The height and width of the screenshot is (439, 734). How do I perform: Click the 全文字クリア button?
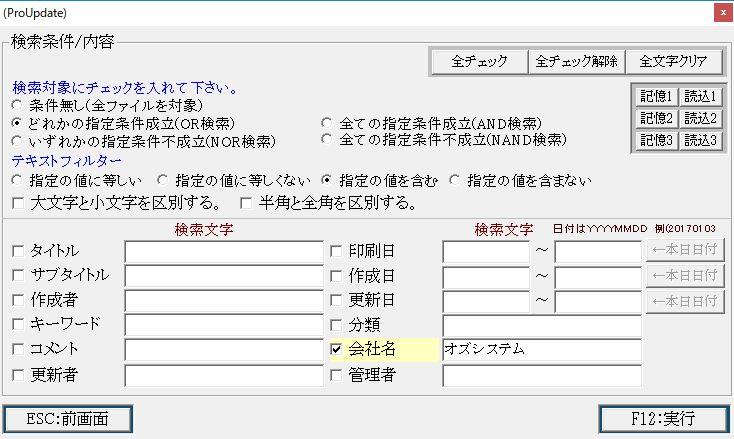coord(674,61)
